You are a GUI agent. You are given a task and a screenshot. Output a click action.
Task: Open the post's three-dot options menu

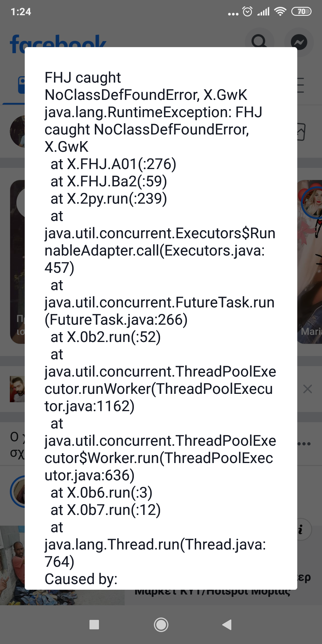pos(304,444)
